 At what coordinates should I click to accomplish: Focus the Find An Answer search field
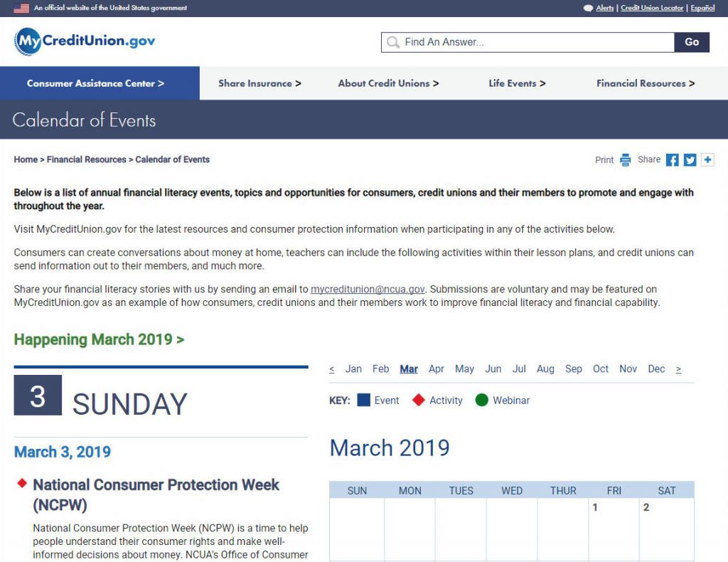[x=528, y=42]
